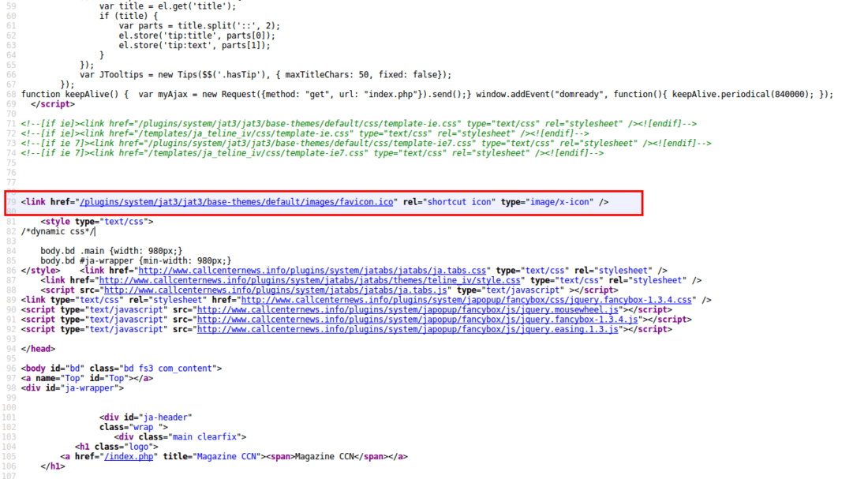Click the <div id="ja-header" line

[146, 417]
